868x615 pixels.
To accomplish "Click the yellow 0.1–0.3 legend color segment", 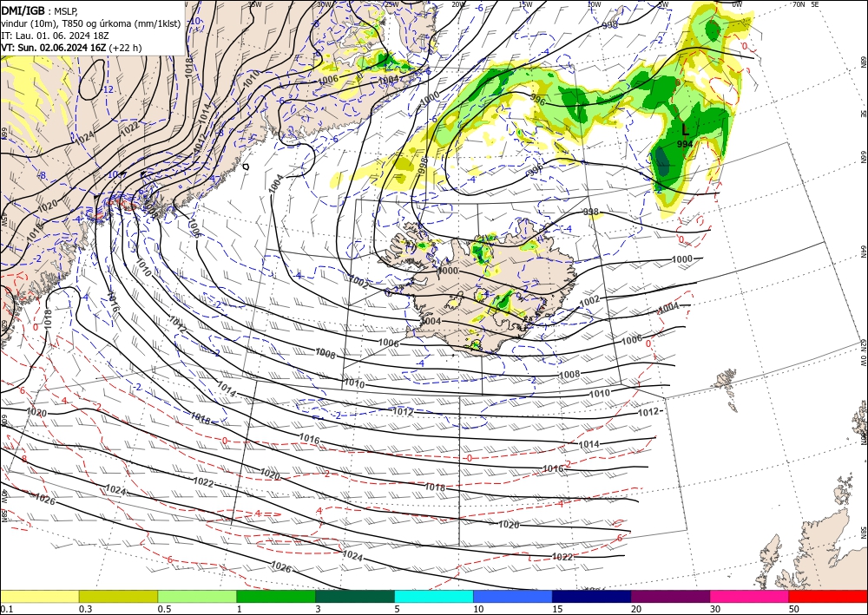I will [39, 596].
